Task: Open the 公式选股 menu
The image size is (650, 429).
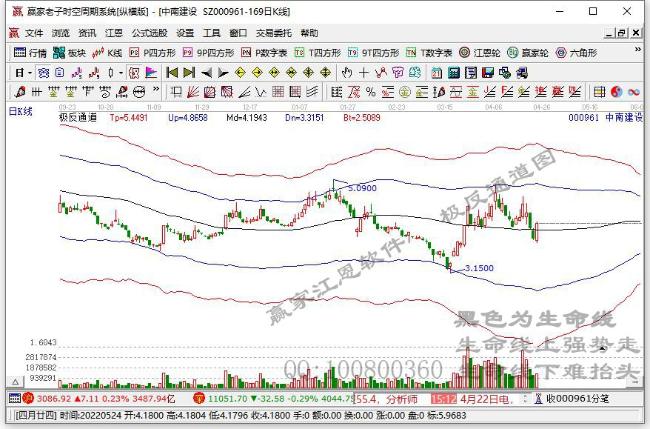Action: [149, 33]
